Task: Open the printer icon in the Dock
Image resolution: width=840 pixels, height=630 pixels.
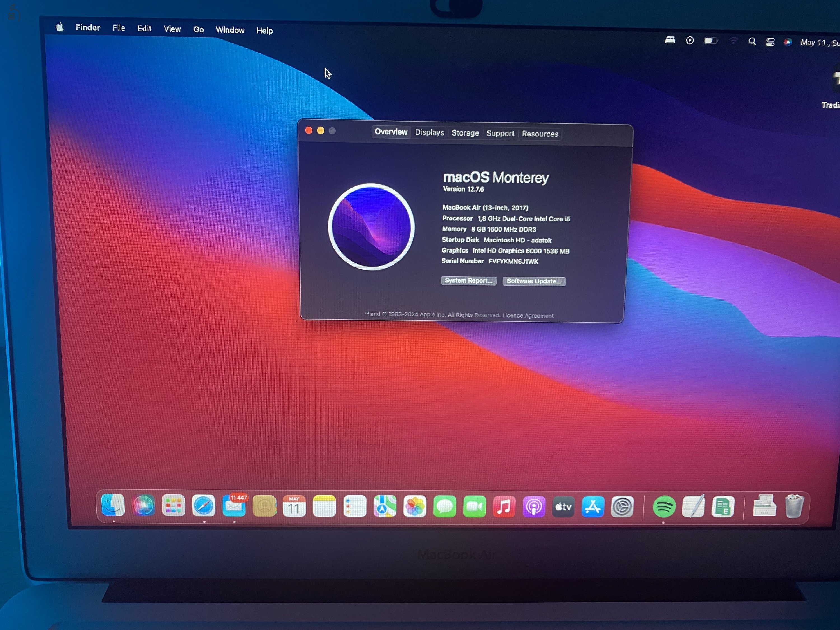Action: pyautogui.click(x=764, y=505)
